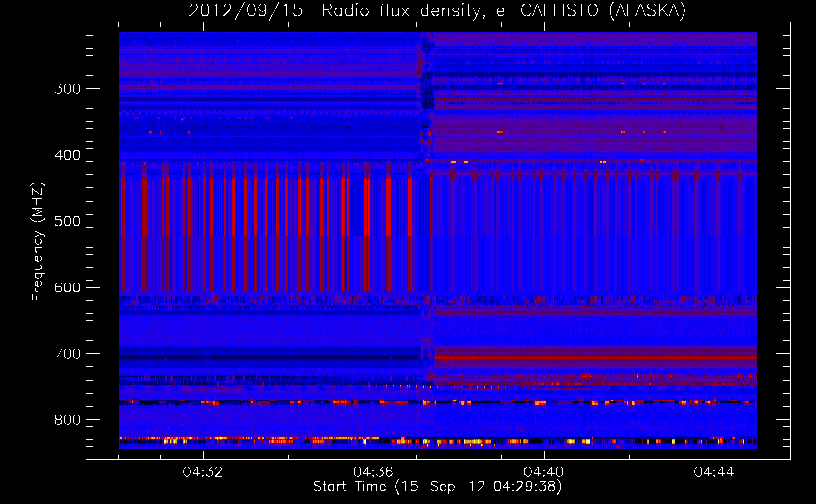
Task: Click the 04:40 time tick label
Action: point(544,472)
